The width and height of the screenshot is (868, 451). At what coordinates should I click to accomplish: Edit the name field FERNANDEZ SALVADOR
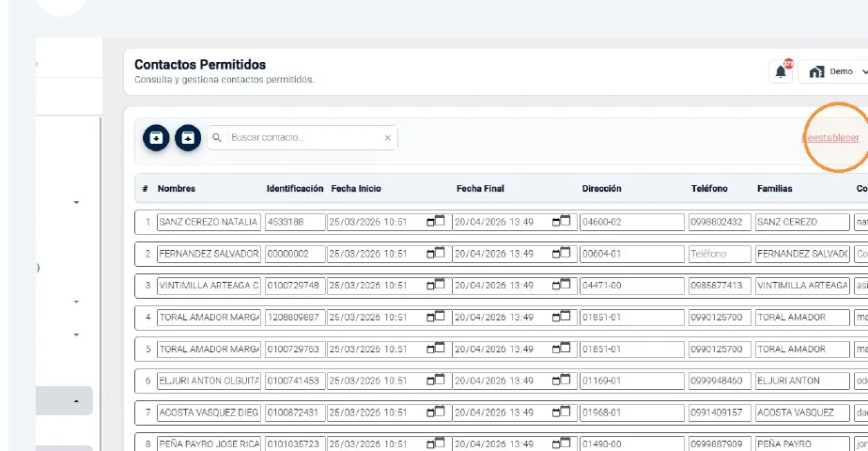pos(209,254)
